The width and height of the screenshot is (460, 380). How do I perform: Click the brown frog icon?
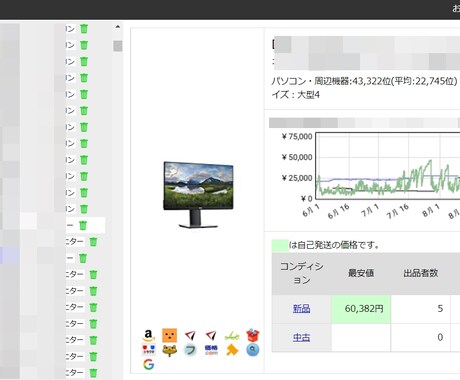pos(169,350)
